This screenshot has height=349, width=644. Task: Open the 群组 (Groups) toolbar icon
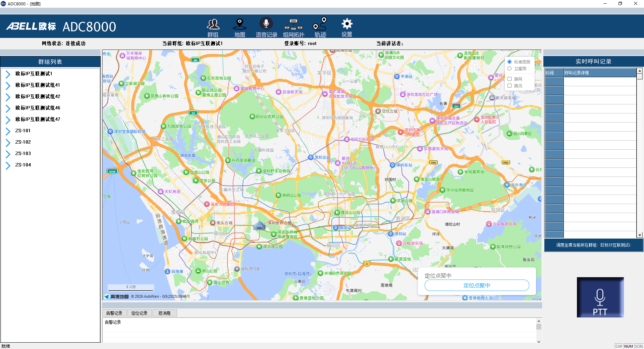tap(213, 28)
